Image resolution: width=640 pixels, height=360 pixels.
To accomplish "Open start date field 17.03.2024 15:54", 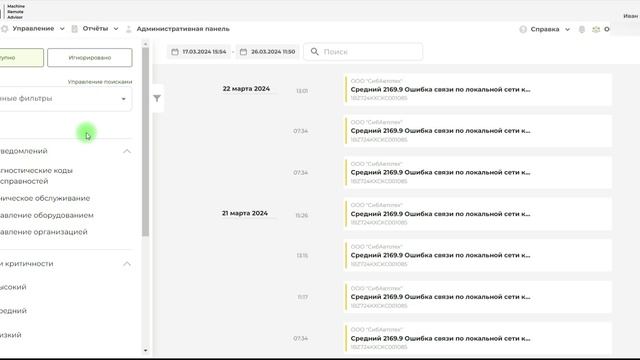I will click(x=199, y=52).
